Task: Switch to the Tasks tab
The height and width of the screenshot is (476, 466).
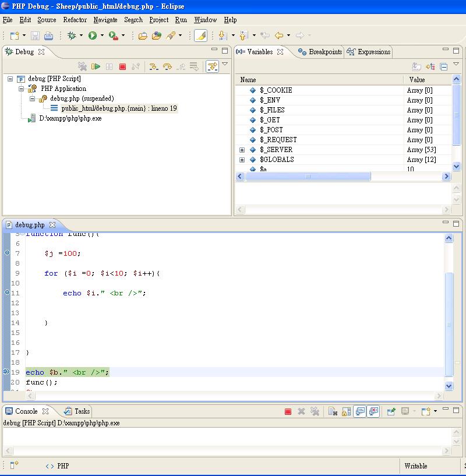Action: (77, 411)
